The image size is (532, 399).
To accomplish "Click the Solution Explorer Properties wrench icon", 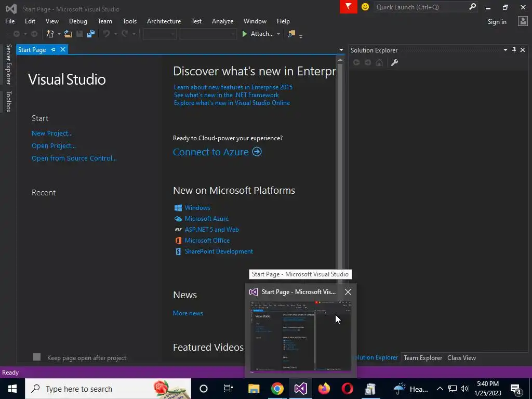I will coord(394,62).
